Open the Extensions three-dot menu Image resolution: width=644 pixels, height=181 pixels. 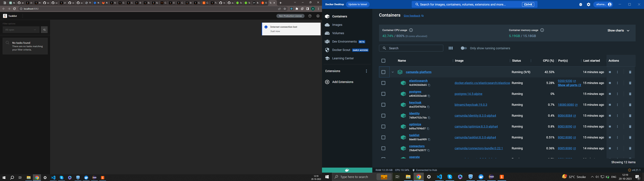(366, 71)
